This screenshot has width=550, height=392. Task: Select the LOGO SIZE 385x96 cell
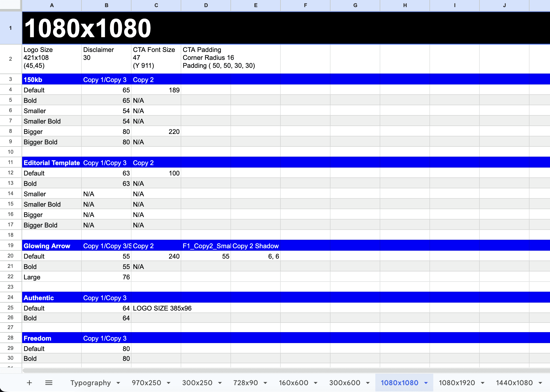point(156,308)
